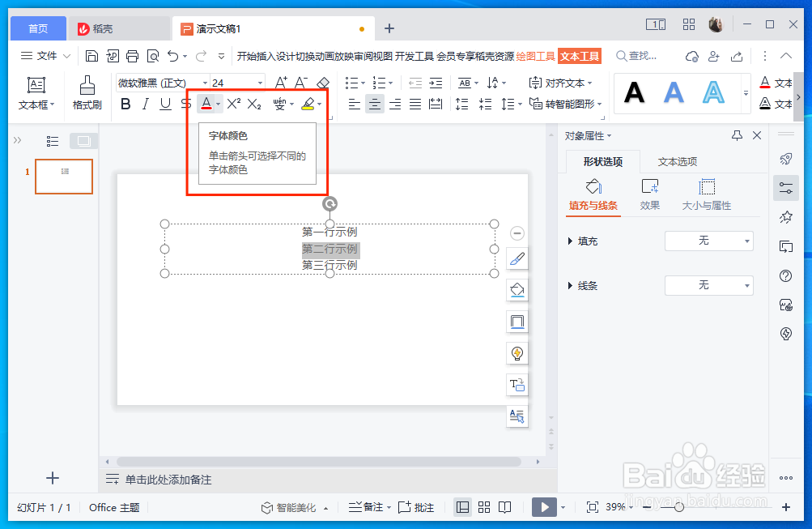
Task: Switch to 形状选项 tab
Action: point(603,162)
